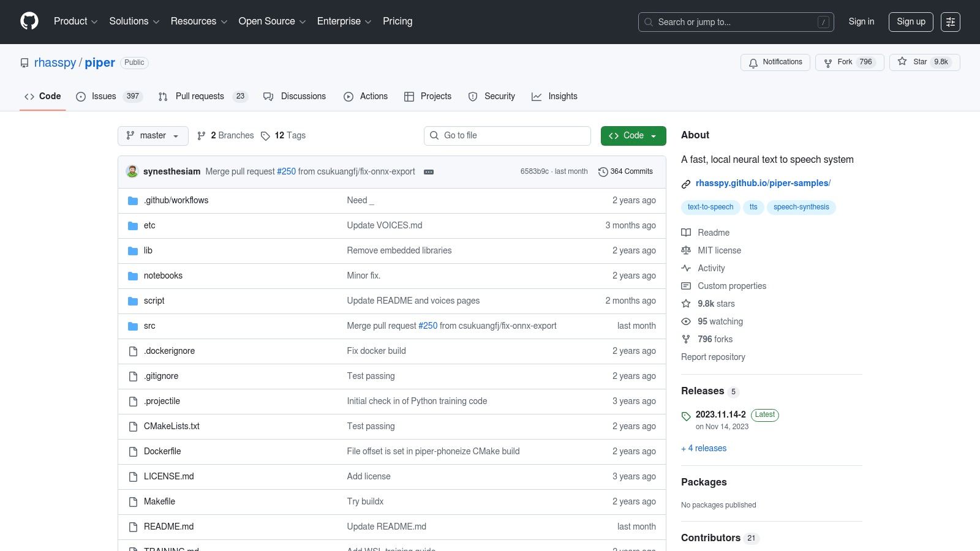Open the CMakeLists.txt file
The width and height of the screenshot is (980, 551).
click(171, 427)
